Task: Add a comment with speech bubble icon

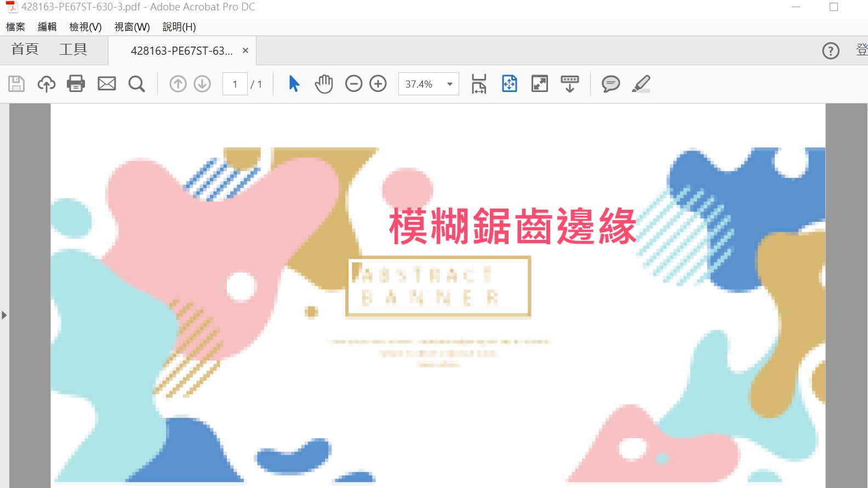Action: click(x=610, y=84)
